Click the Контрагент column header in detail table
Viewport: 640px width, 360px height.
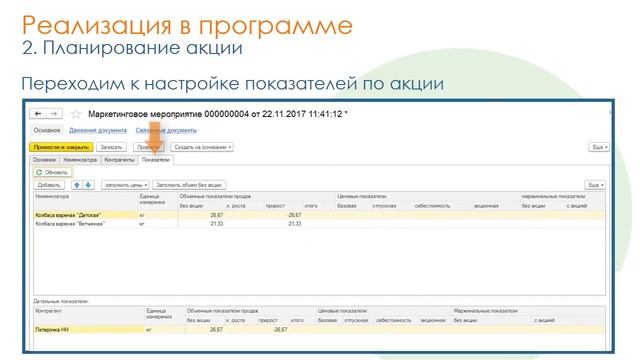[x=49, y=311]
